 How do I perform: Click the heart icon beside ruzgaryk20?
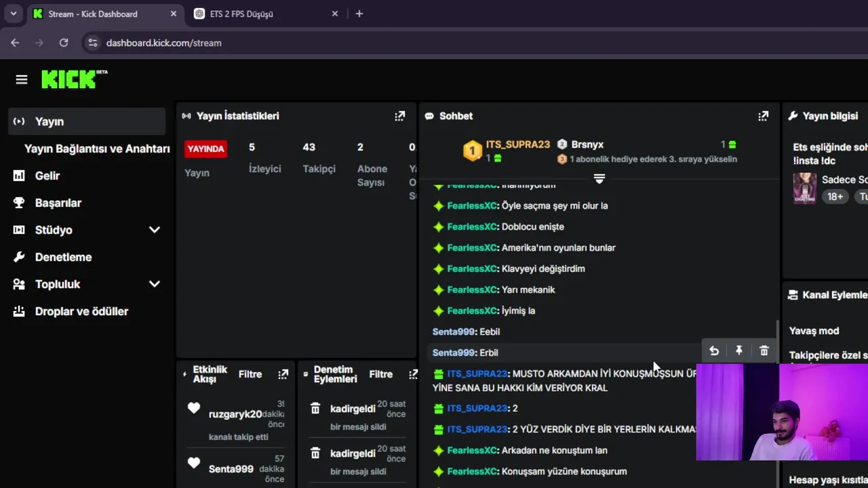(x=194, y=408)
